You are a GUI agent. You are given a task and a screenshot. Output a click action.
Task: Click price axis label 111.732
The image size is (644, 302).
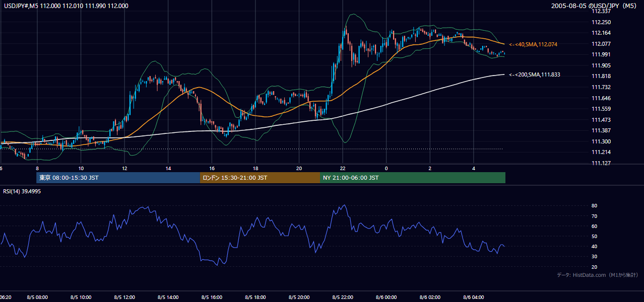602,88
